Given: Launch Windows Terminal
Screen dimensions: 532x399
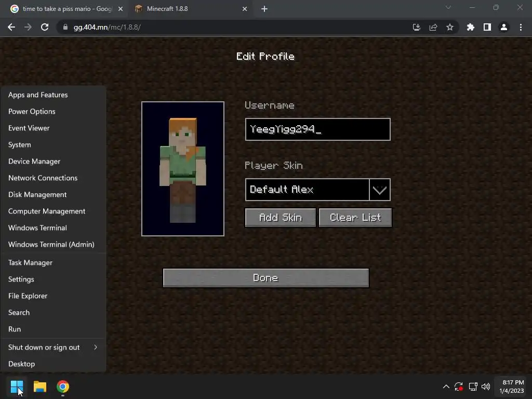Looking at the screenshot, I should pos(54,228).
